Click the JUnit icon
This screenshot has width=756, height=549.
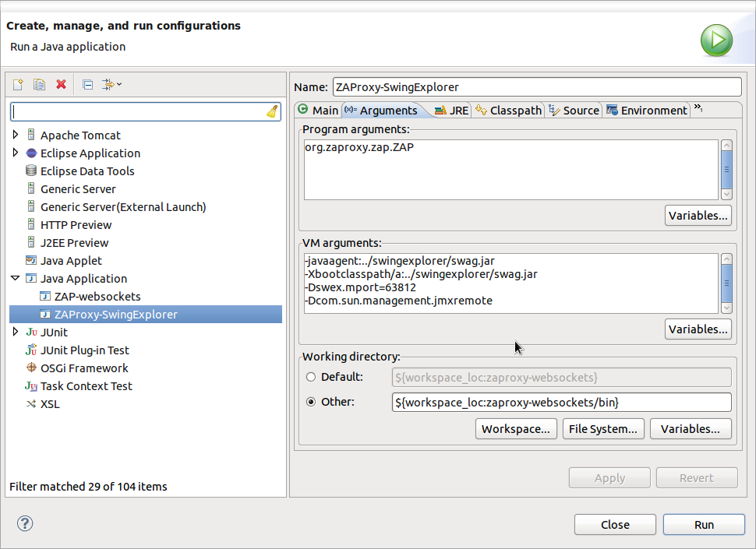(31, 332)
